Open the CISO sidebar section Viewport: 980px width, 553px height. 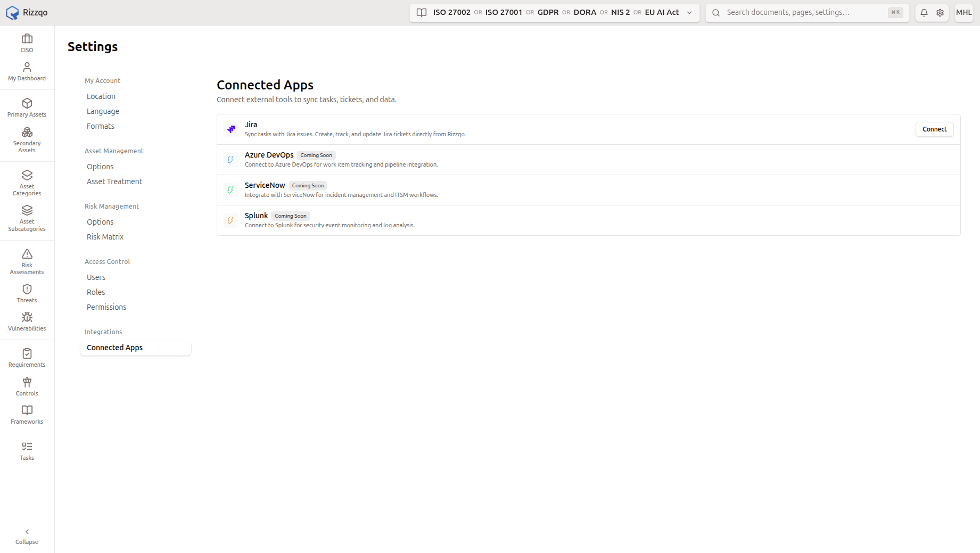[x=27, y=43]
